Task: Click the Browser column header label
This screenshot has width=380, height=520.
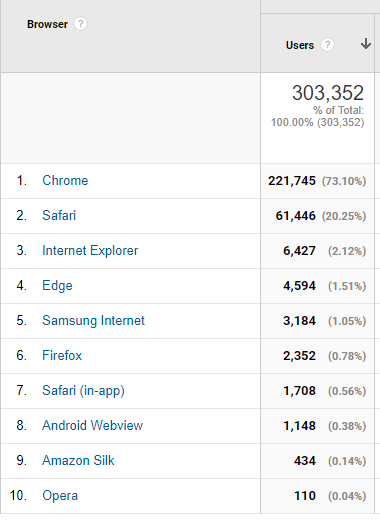Action: click(47, 24)
